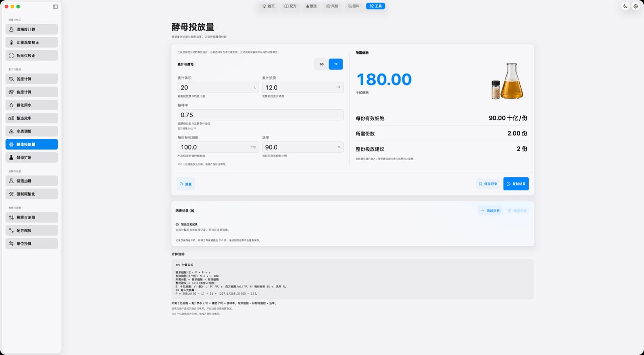Open the 苦度计算 tool
Viewport: 644px width, 355px height.
pos(32,79)
